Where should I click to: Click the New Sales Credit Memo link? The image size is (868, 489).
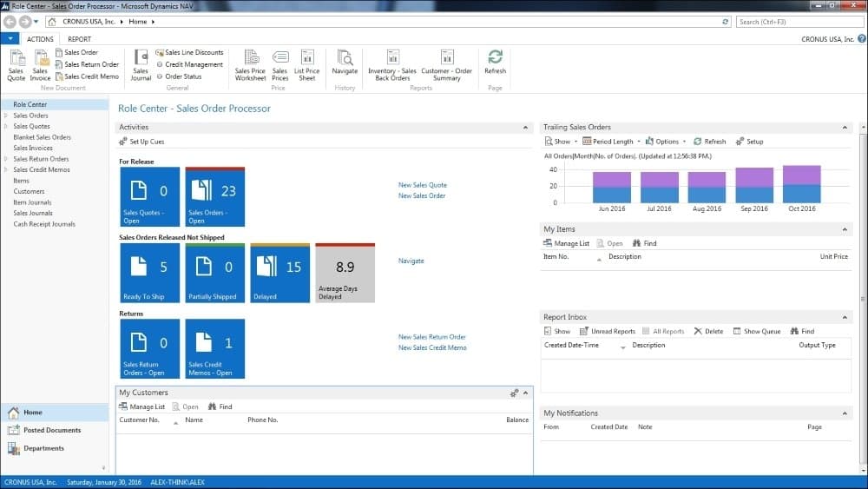(431, 348)
